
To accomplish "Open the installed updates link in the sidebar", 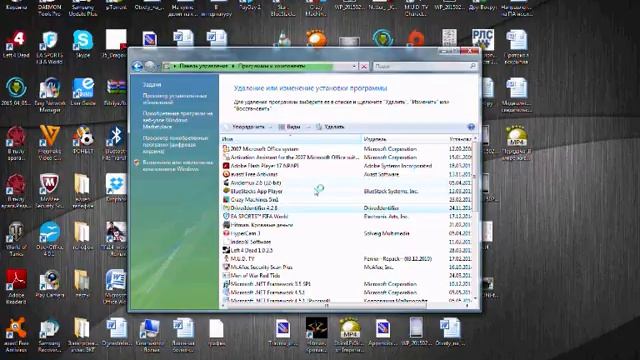I will pyautogui.click(x=175, y=99).
